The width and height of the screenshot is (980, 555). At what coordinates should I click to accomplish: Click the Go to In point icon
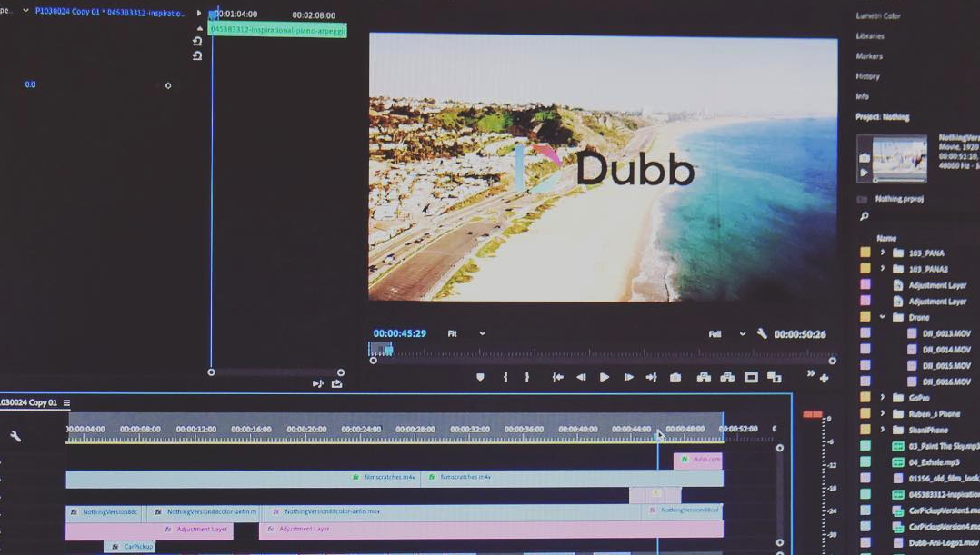(x=557, y=377)
